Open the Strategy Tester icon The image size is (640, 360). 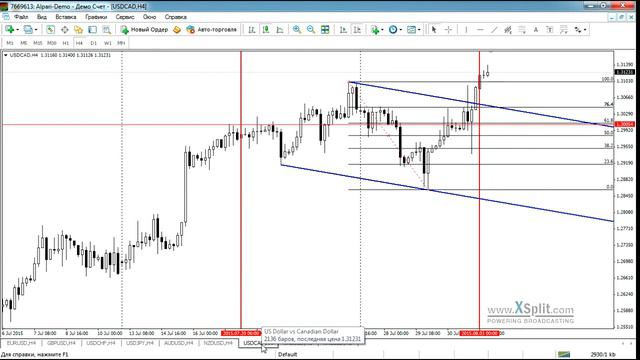point(107,29)
